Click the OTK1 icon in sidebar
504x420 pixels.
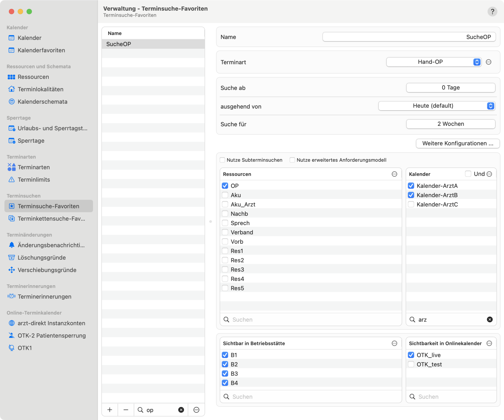11,348
